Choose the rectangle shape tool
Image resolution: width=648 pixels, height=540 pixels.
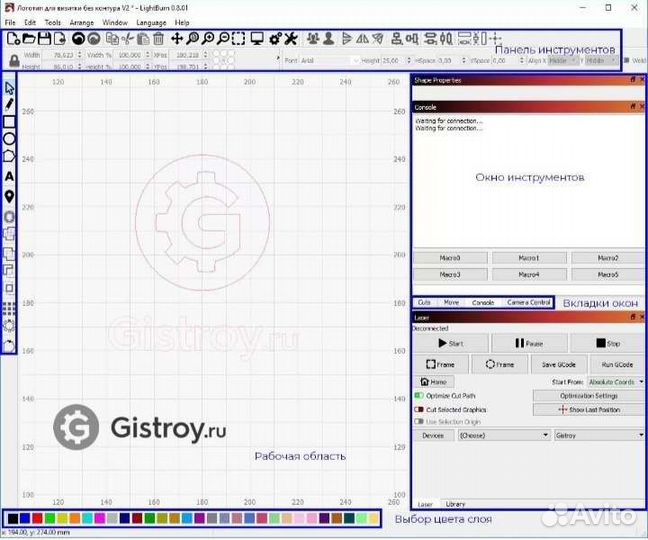click(x=10, y=121)
